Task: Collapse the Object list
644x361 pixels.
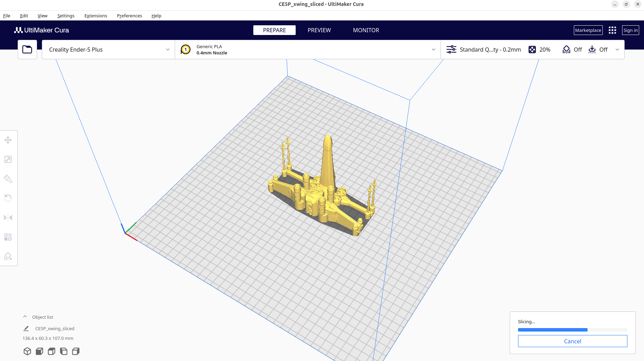Action: tap(25, 317)
